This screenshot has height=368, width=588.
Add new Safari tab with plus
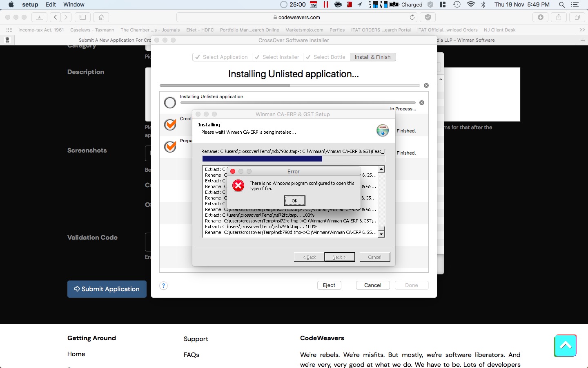583,40
